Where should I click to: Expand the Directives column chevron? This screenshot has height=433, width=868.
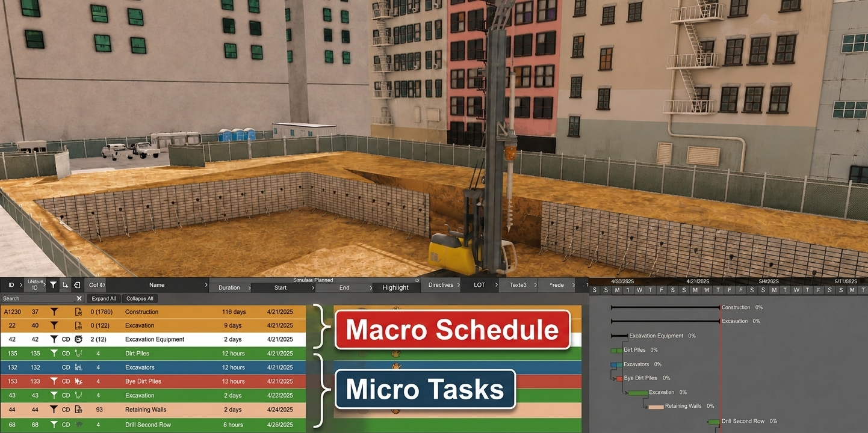click(x=459, y=285)
